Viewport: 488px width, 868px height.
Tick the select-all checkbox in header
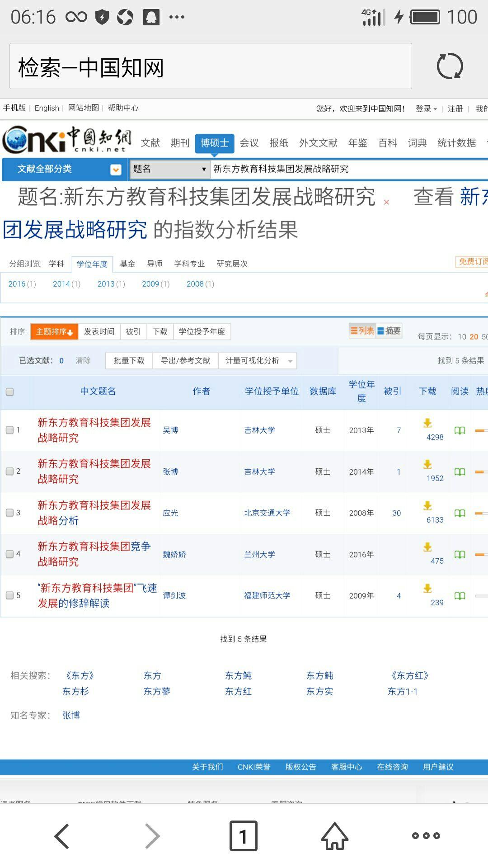click(9, 392)
